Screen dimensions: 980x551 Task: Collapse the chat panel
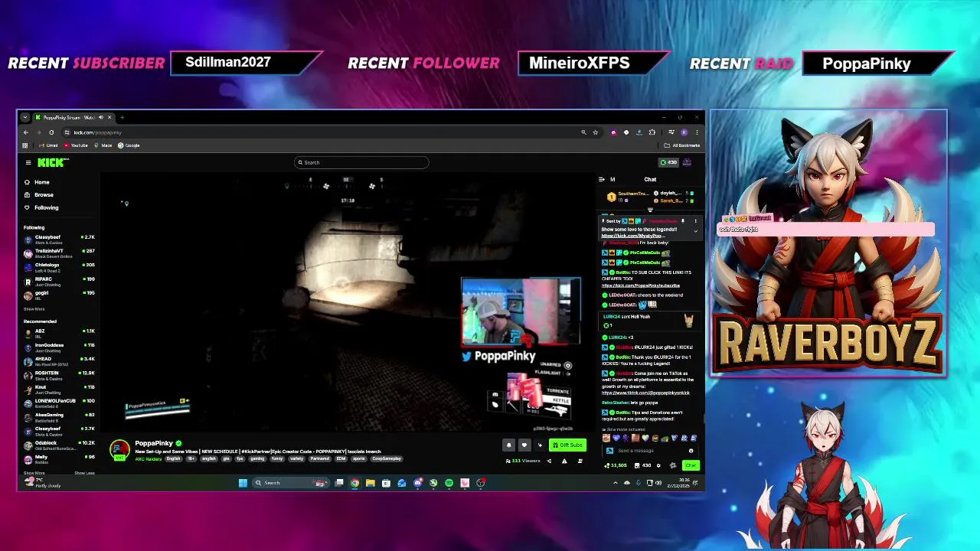(x=602, y=179)
